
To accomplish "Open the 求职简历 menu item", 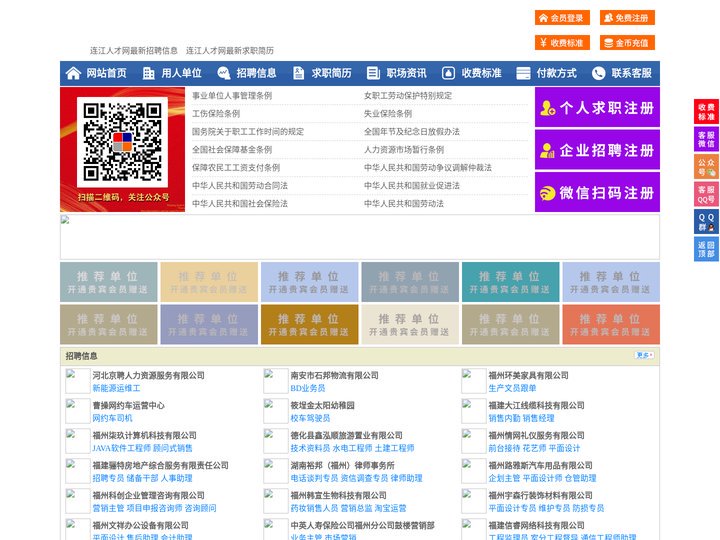I will pyautogui.click(x=332, y=73).
